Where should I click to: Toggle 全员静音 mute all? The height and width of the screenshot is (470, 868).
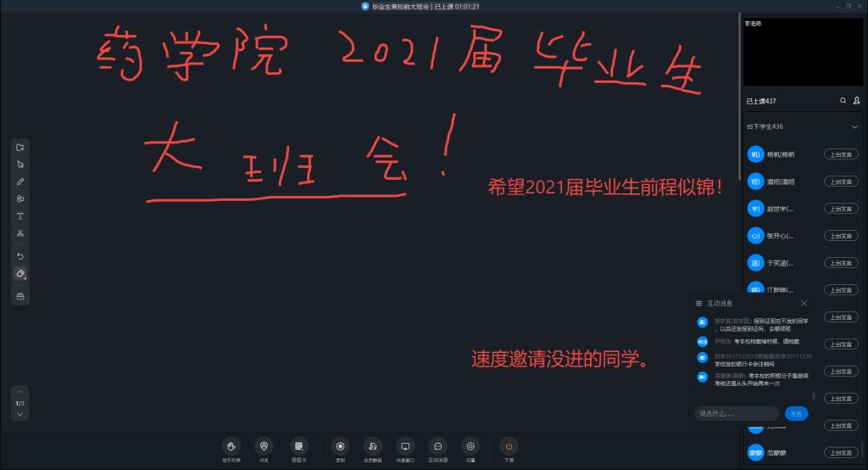[x=370, y=446]
